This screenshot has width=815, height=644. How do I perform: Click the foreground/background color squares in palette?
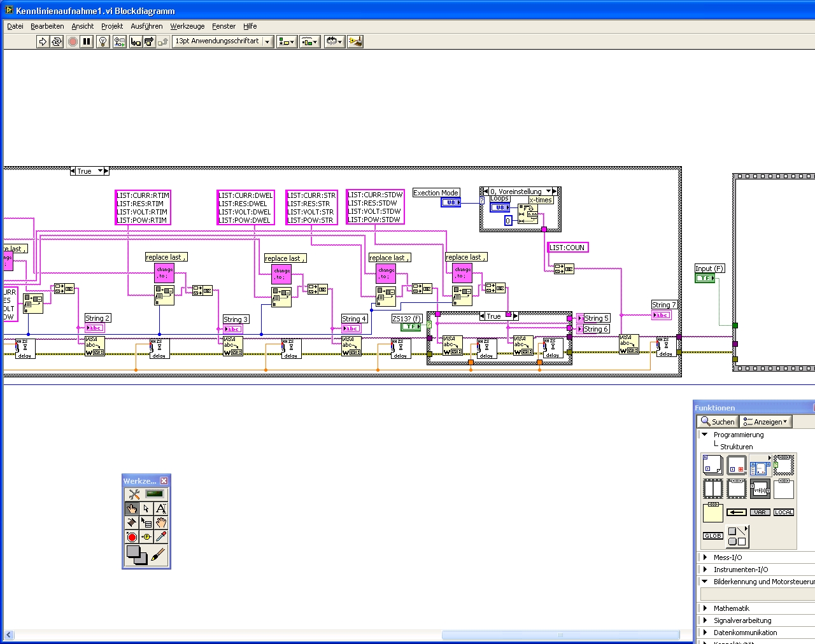pyautogui.click(x=136, y=555)
